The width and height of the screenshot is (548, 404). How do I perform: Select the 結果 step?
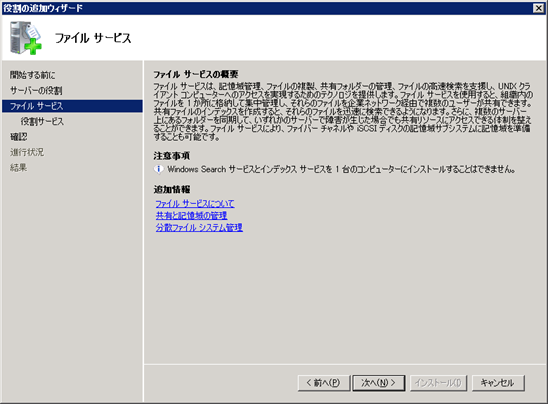pyautogui.click(x=18, y=167)
